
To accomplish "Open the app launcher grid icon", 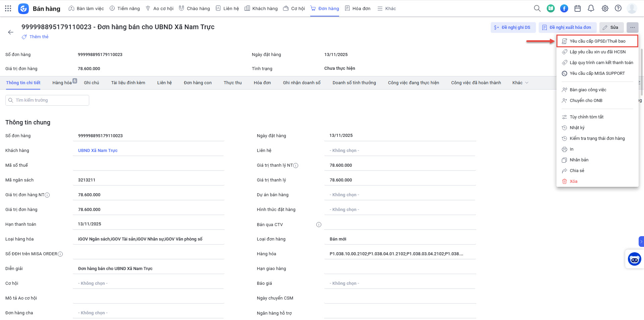I will (8, 8).
